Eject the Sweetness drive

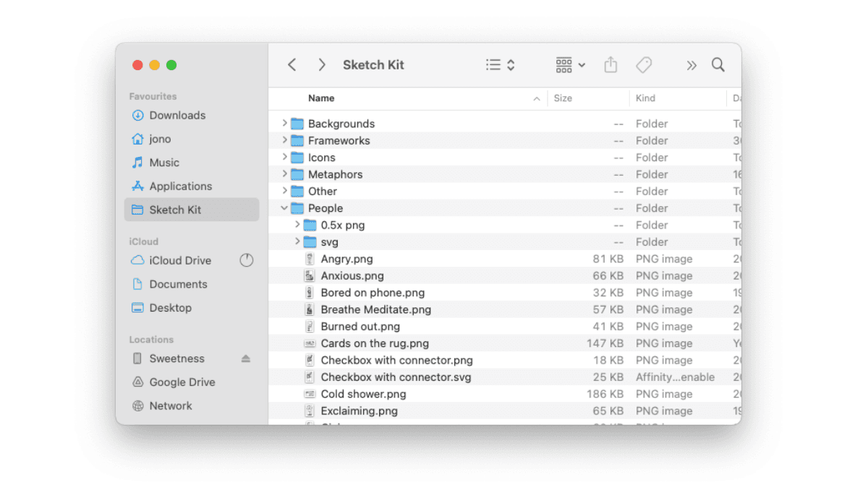click(x=246, y=359)
